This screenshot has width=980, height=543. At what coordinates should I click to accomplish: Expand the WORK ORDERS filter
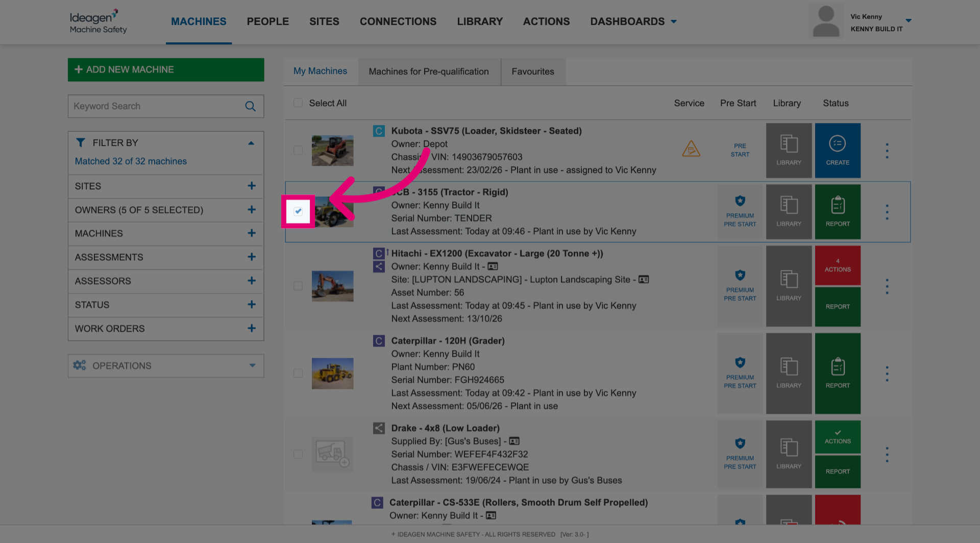tap(166, 329)
